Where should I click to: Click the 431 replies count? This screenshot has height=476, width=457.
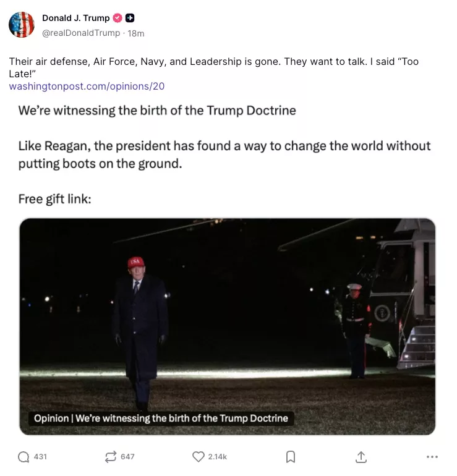[x=40, y=457]
